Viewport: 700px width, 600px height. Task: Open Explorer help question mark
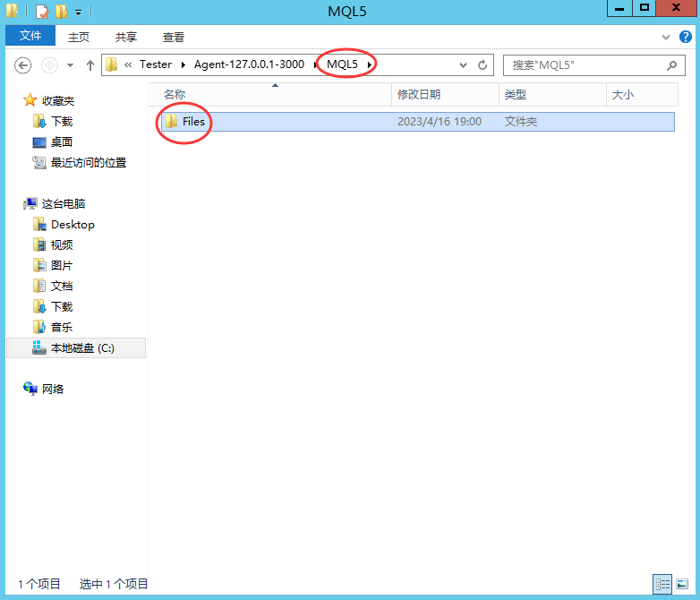click(686, 37)
